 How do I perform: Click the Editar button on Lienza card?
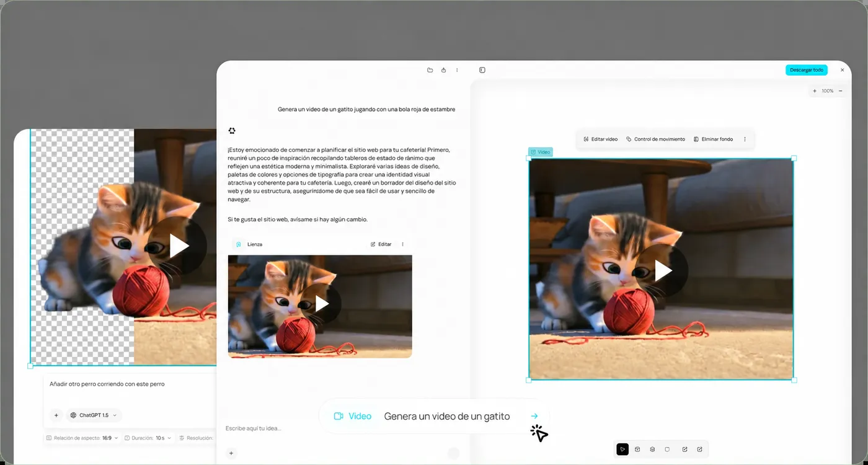[x=381, y=244]
